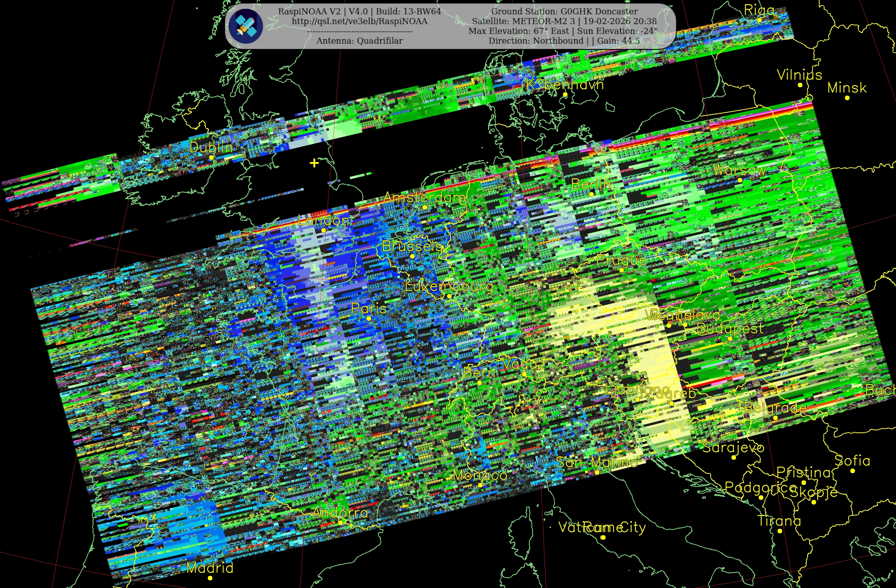Click the Antenna: Quadrifilar header text
Screen dimensions: 896x588
pos(359,41)
